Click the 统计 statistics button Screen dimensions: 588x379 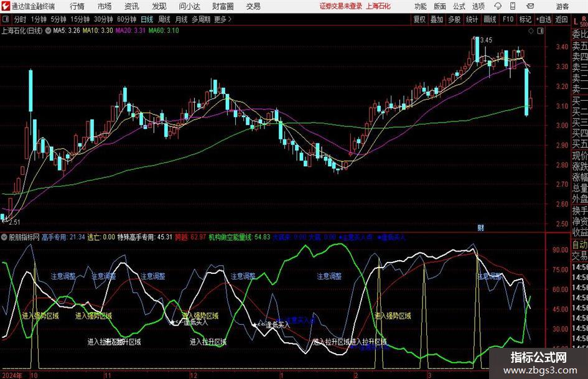pyautogui.click(x=472, y=19)
